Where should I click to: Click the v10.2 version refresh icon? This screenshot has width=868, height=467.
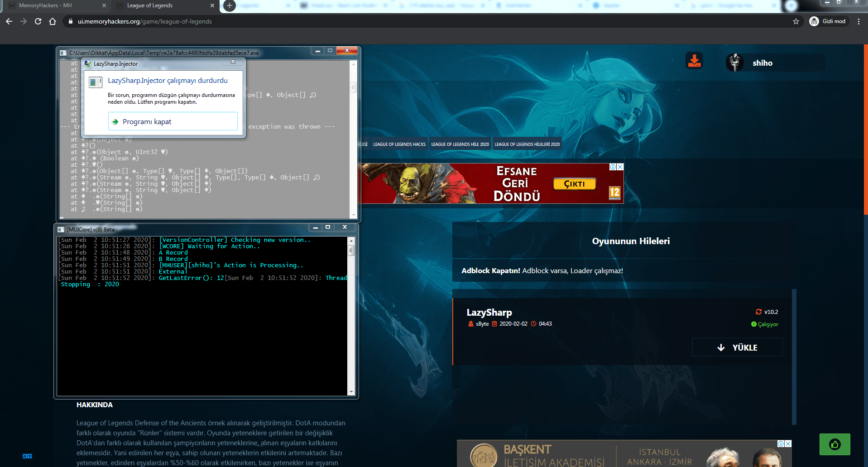pyautogui.click(x=759, y=312)
